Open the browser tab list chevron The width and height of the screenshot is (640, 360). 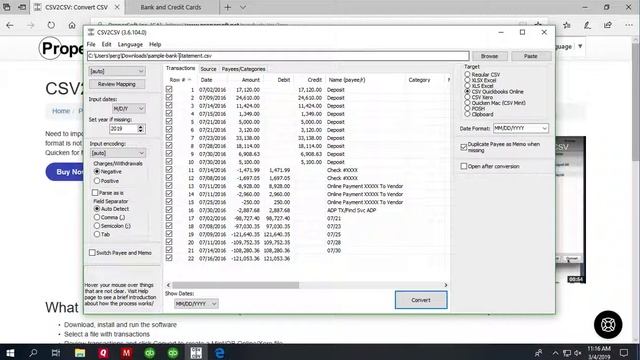click(x=243, y=7)
